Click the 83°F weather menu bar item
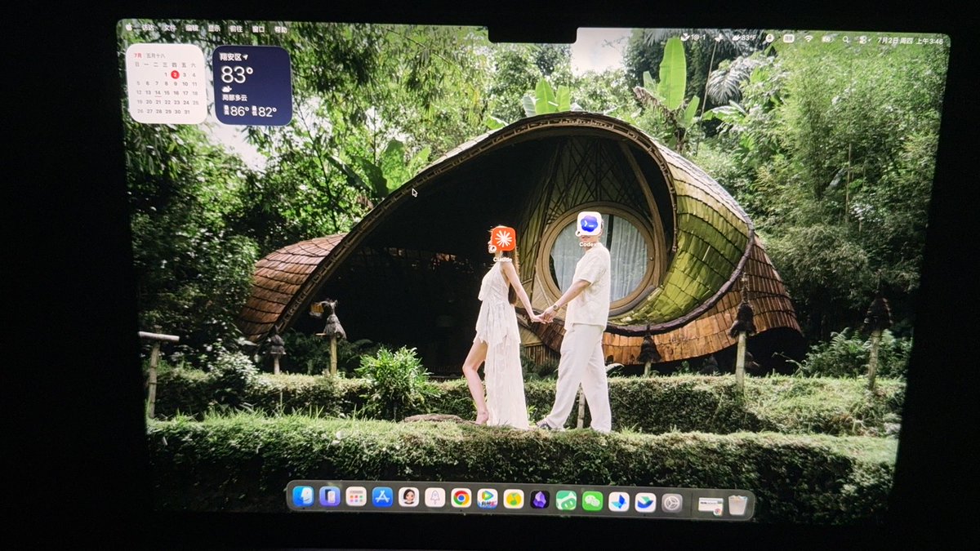This screenshot has height=551, width=980. 744,38
